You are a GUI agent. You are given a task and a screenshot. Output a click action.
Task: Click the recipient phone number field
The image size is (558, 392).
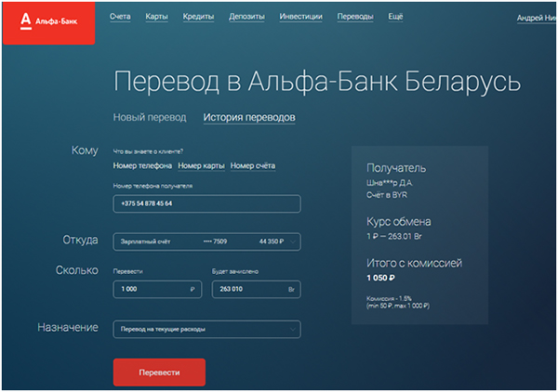[206, 203]
